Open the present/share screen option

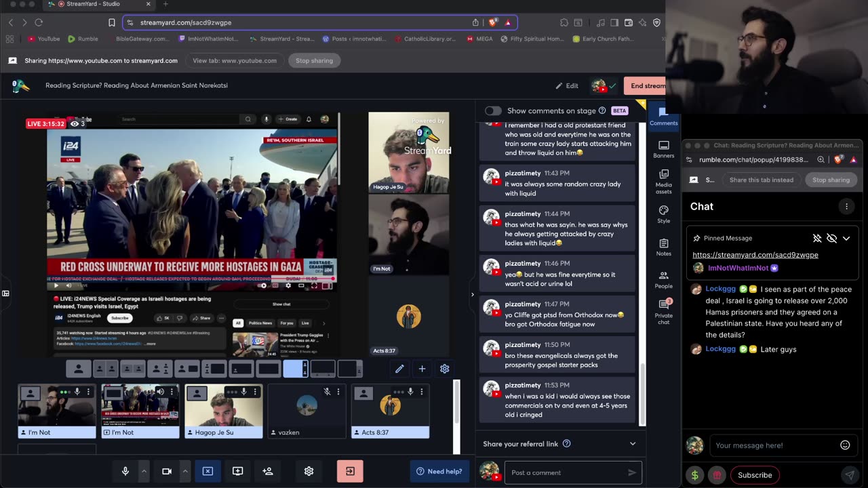pyautogui.click(x=237, y=471)
